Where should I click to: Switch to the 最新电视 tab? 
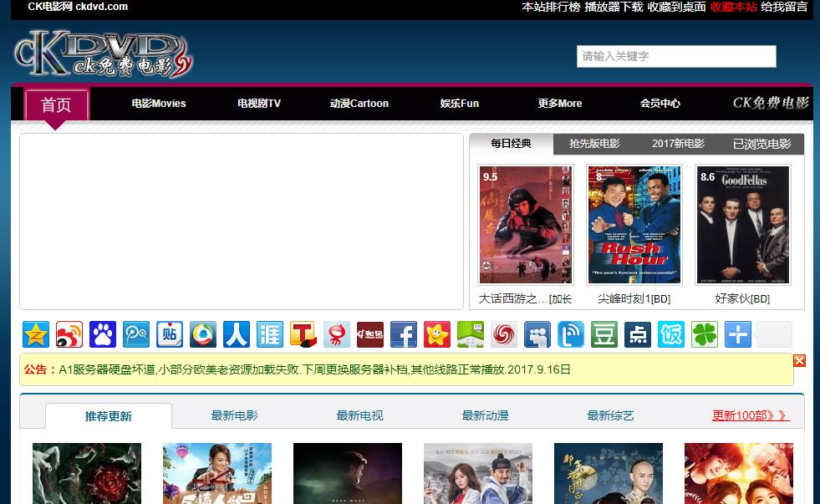click(x=359, y=415)
